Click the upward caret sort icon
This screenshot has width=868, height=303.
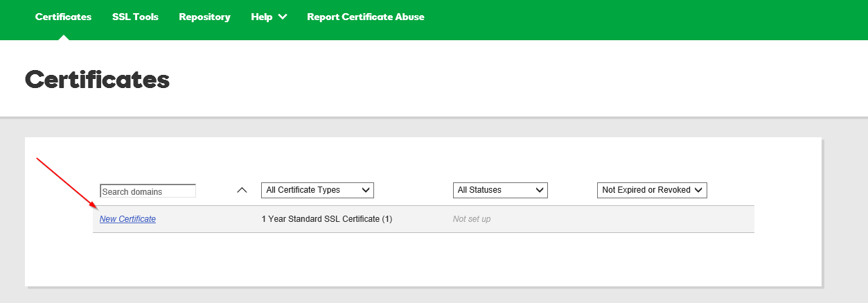242,190
